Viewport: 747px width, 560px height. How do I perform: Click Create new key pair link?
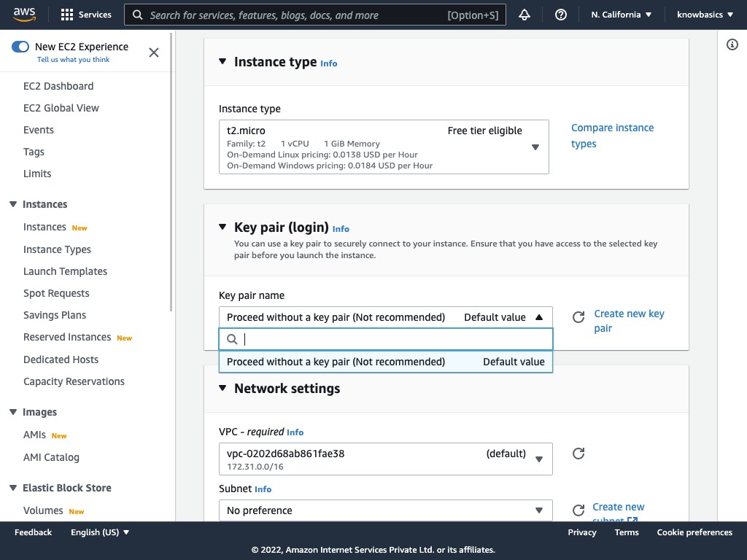(629, 321)
